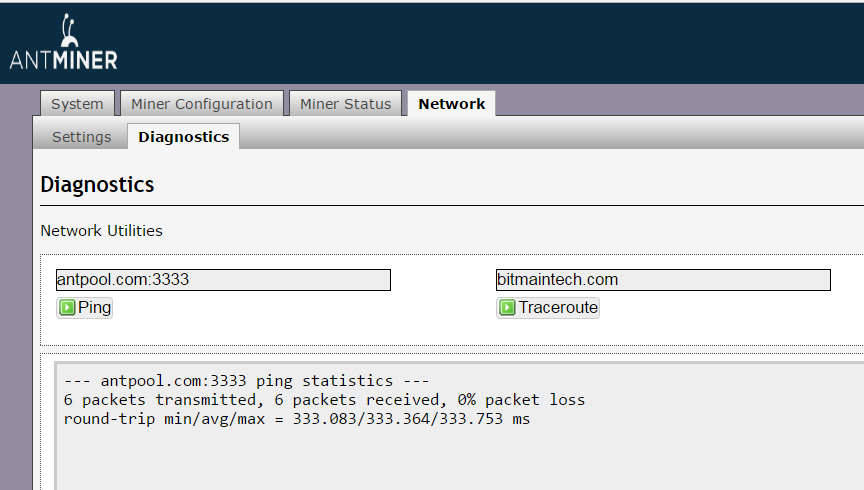Screen dimensions: 864x490
Task: Click the antpool.com:3333 ping address field
Action: click(223, 280)
